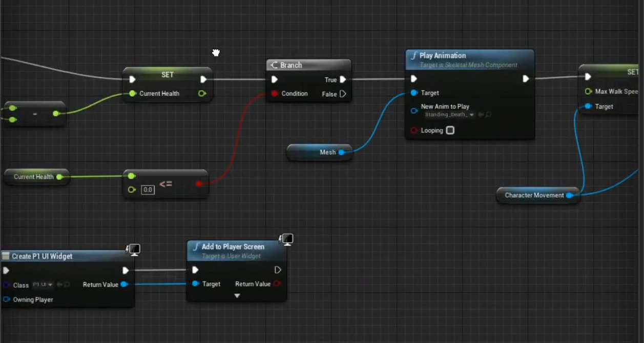This screenshot has width=644, height=343.
Task: Click the Class pin on Create P1 UI Widget
Action: [x=6, y=285]
